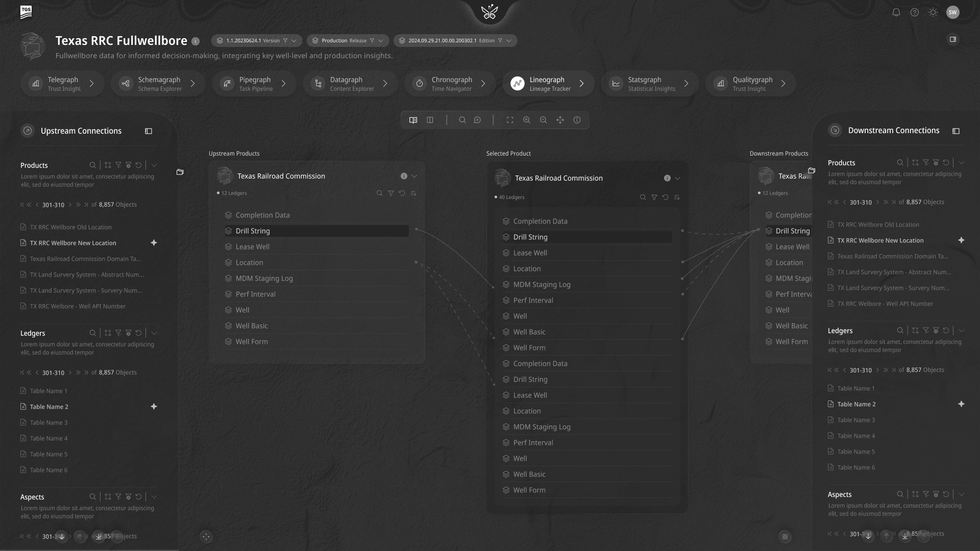Open the Edition dropdown 2024.09.29
This screenshot has width=980, height=551.
pos(455,40)
